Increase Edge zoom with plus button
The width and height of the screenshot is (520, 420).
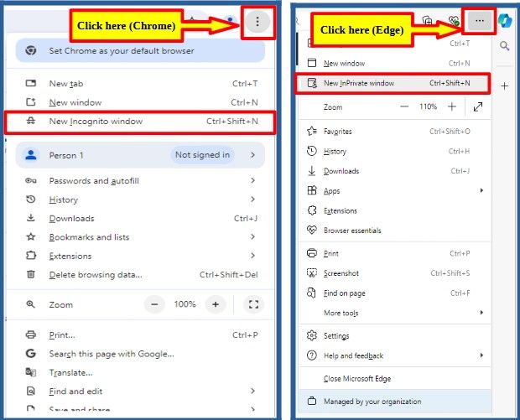pyautogui.click(x=452, y=106)
